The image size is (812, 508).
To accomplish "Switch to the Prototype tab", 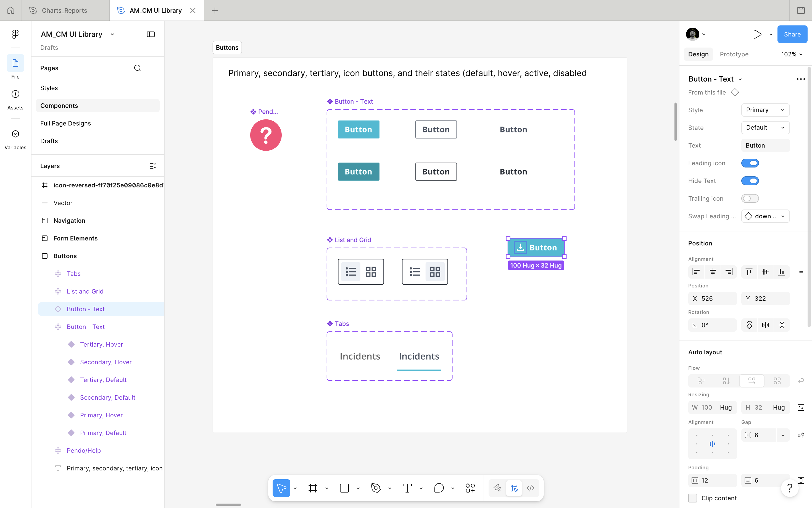I will pos(734,54).
